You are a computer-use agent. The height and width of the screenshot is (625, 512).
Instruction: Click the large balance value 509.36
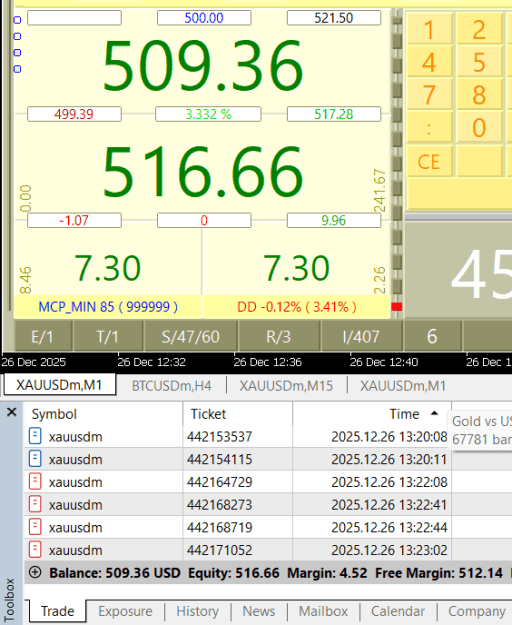pos(203,65)
